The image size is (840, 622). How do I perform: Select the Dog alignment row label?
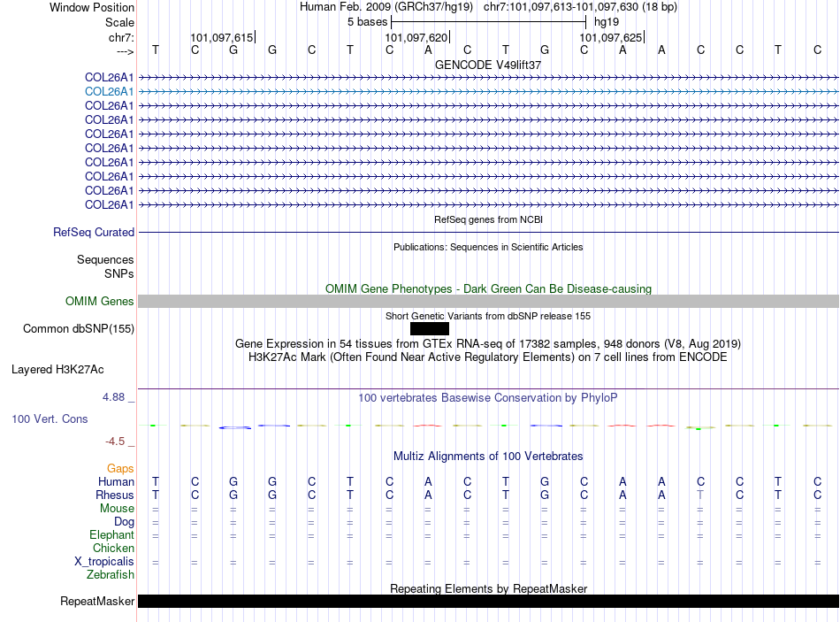(124, 522)
